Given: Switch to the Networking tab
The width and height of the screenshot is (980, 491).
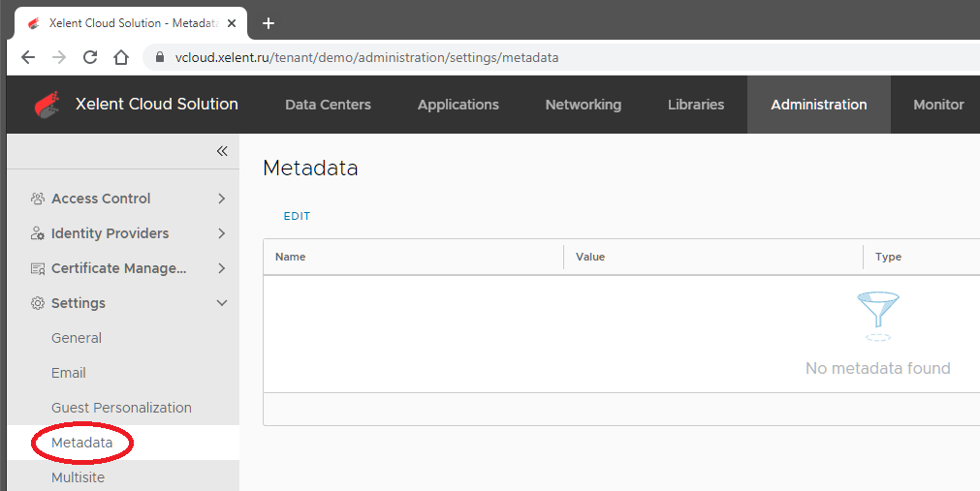Looking at the screenshot, I should tap(584, 105).
